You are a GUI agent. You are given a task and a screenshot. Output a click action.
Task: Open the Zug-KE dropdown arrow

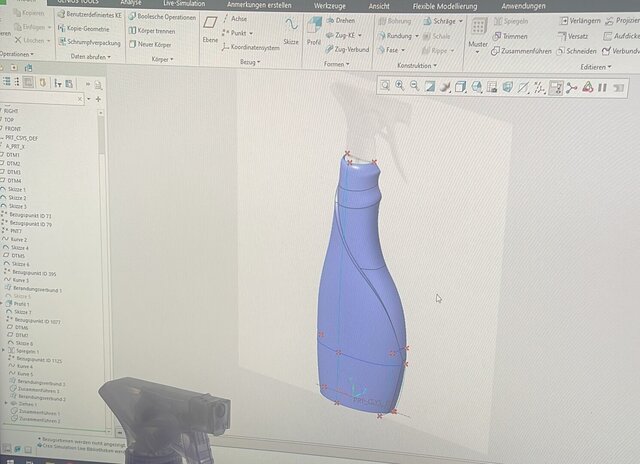click(360, 36)
